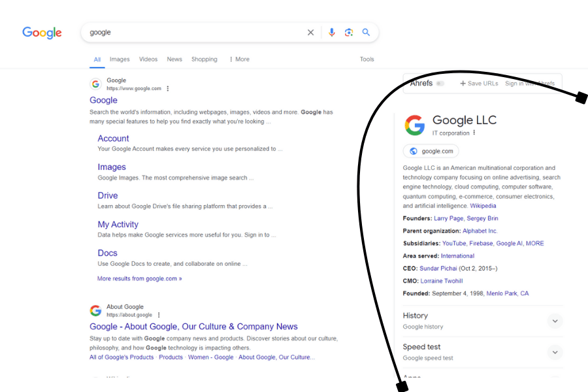Screen dimensions: 588x392
Task: Click MORE in Subsidiaries row
Action: (534, 244)
